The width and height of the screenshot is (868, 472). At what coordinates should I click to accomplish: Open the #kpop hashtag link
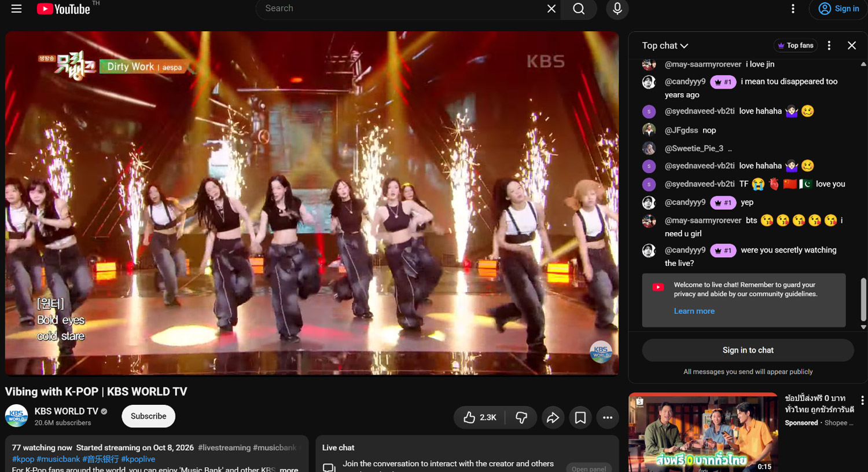(23, 459)
